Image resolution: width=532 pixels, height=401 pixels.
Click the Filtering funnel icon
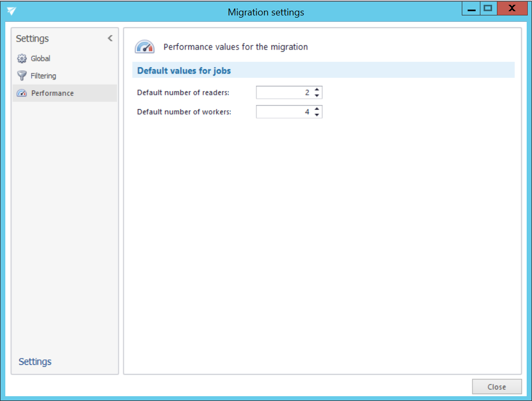pyautogui.click(x=21, y=76)
